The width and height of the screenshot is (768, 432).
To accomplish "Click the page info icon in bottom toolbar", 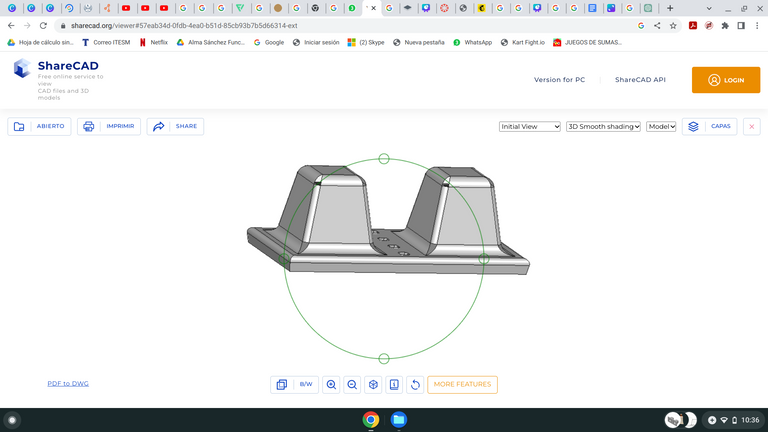I will click(x=394, y=384).
